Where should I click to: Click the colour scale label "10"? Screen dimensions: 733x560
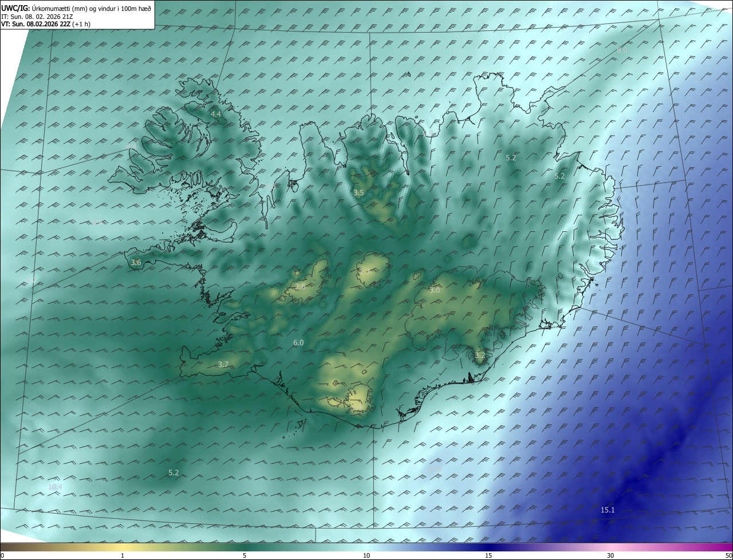[366, 555]
